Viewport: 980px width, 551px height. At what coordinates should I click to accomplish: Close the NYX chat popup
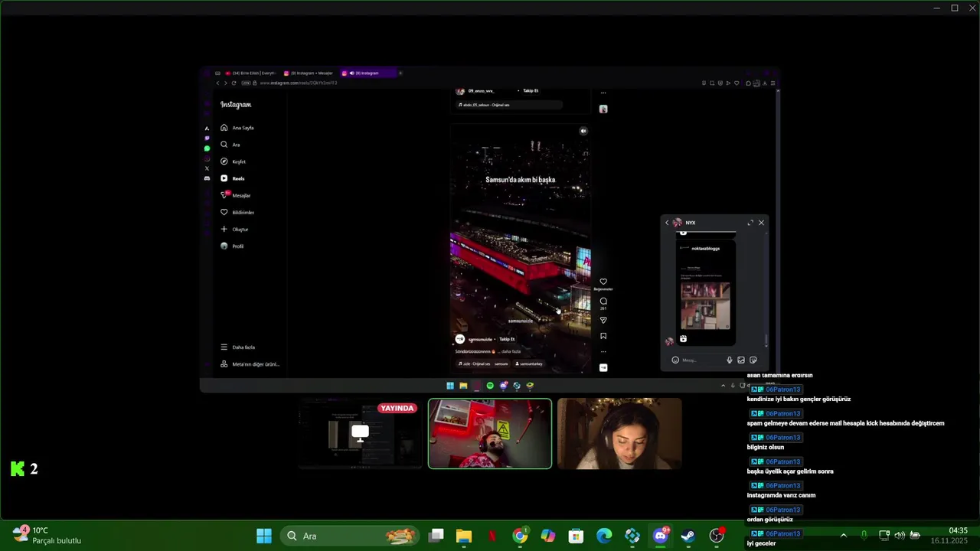(761, 223)
